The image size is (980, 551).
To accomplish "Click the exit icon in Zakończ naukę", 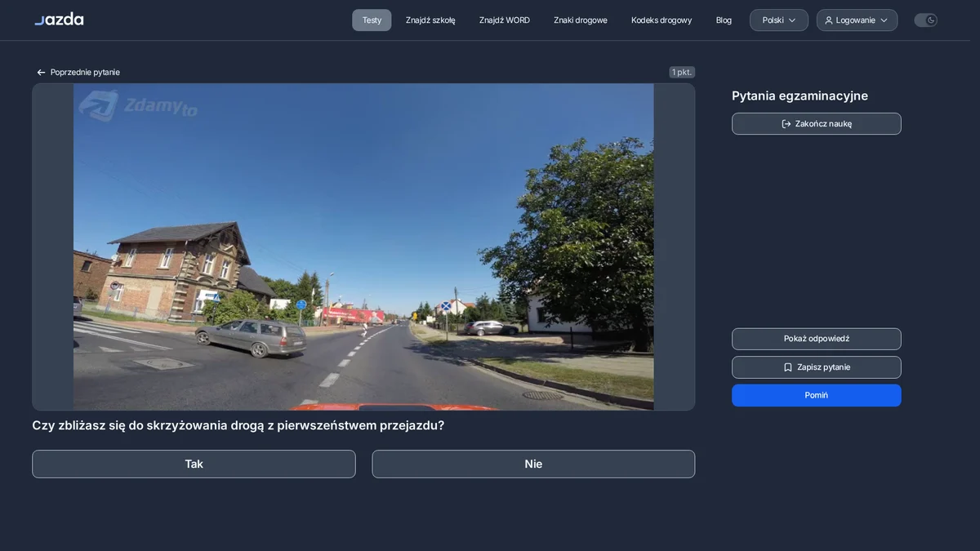I will click(x=786, y=124).
